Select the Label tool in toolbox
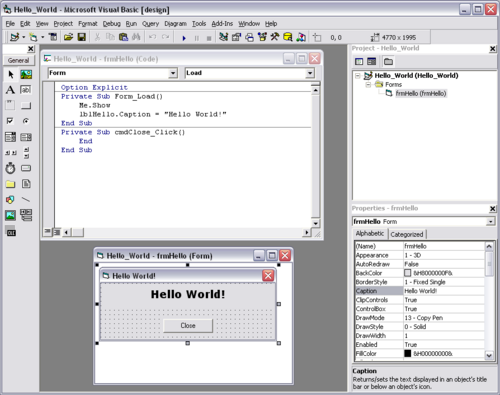Screen dimensions: 500x395 pyautogui.click(x=10, y=90)
